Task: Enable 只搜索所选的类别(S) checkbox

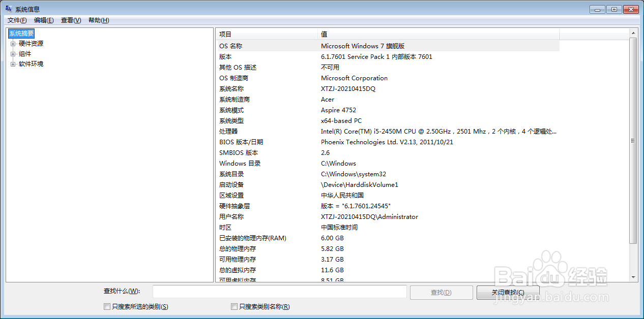Action: (107, 307)
